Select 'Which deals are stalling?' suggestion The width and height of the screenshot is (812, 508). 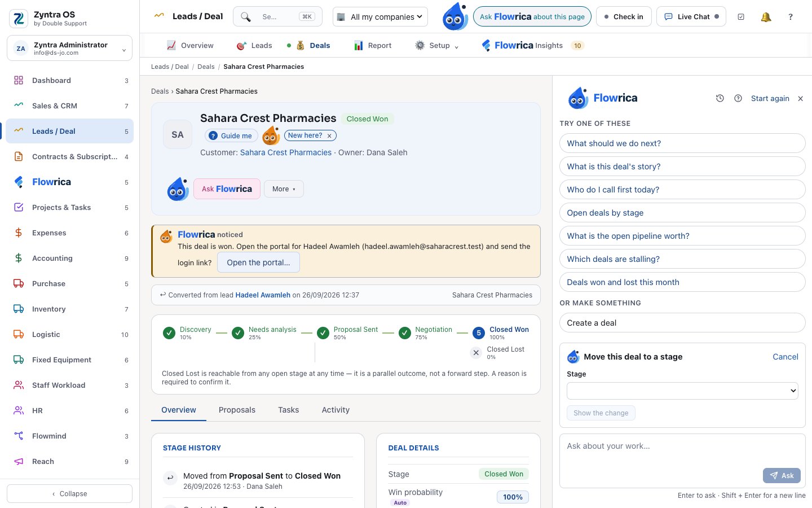coord(682,259)
